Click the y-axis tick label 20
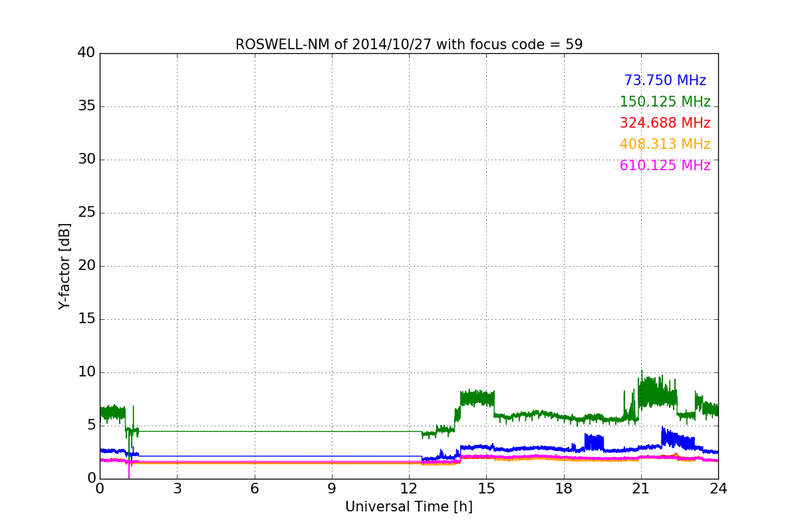Image resolution: width=798 pixels, height=532 pixels. coord(86,266)
